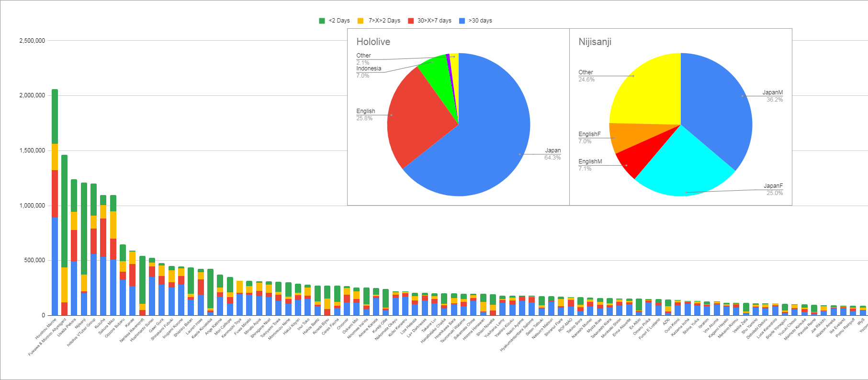This screenshot has width=868, height=380.
Task: Click the Nijisanji 'Other' 24.6% pie label
Action: 586,76
